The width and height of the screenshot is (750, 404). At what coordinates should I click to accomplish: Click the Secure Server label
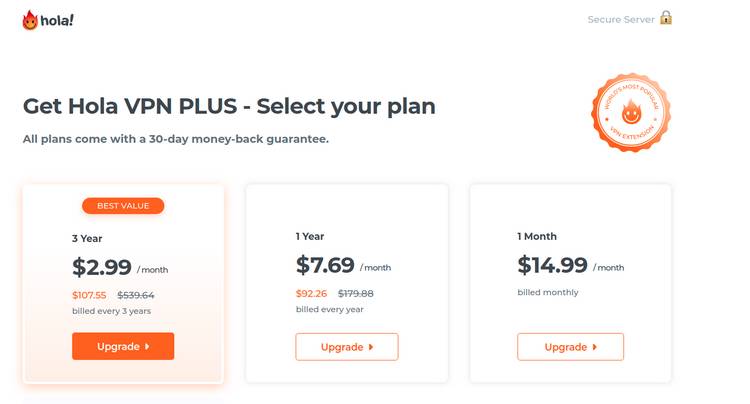point(621,20)
